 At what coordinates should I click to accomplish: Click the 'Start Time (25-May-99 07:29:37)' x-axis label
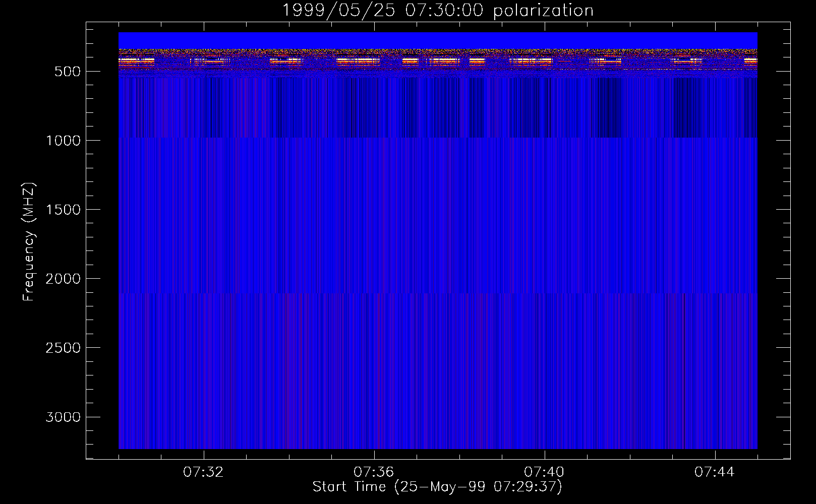coord(437,487)
